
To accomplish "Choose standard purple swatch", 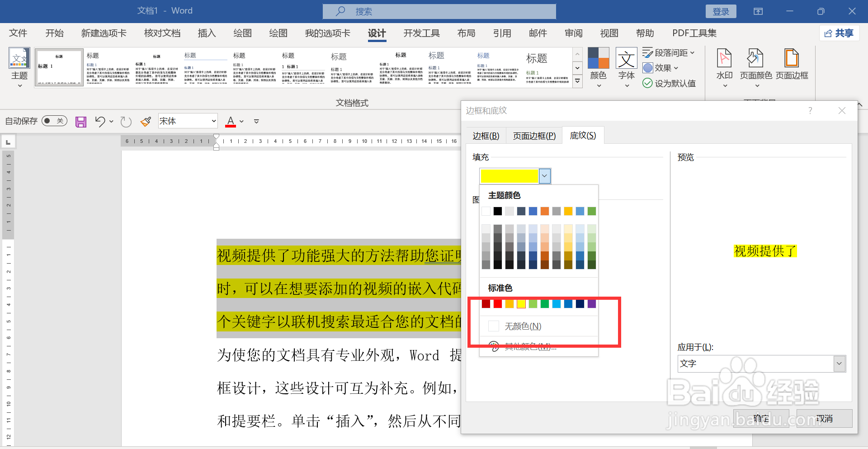I will (x=592, y=304).
